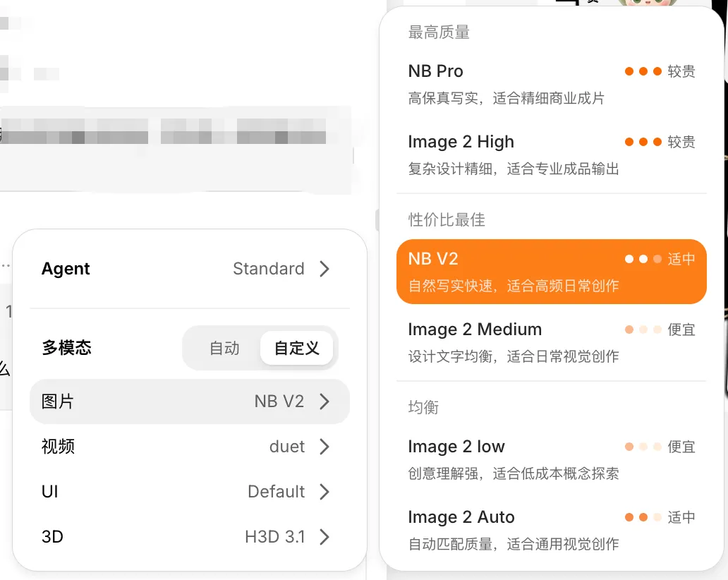Image resolution: width=728 pixels, height=580 pixels.
Task: Select the Image 2 High model
Action: click(x=551, y=155)
